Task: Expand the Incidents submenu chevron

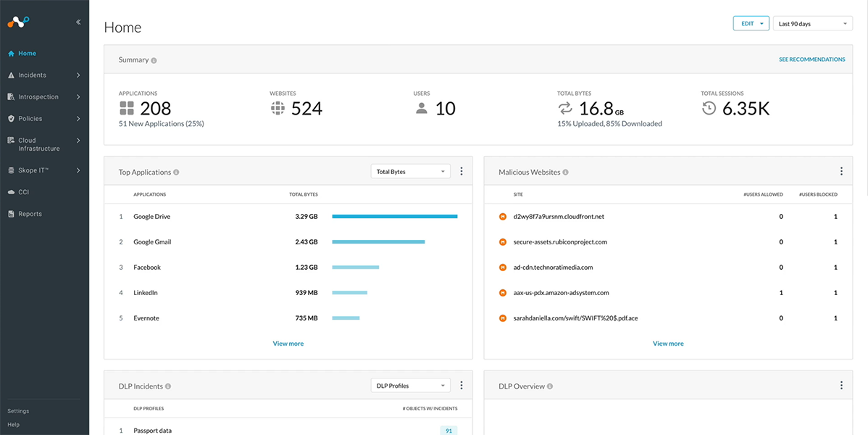Action: 78,75
